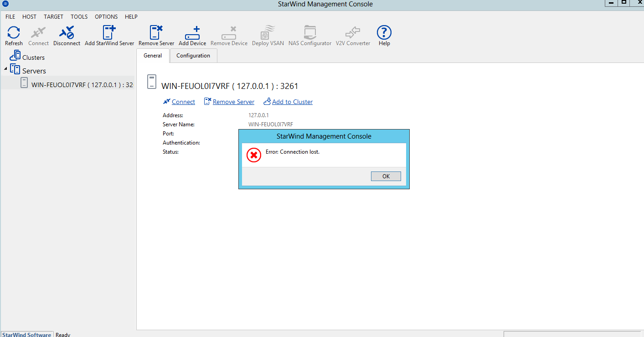Minimize the StarWind Management Console window
Viewport: 644px width, 337px height.
pyautogui.click(x=611, y=3)
